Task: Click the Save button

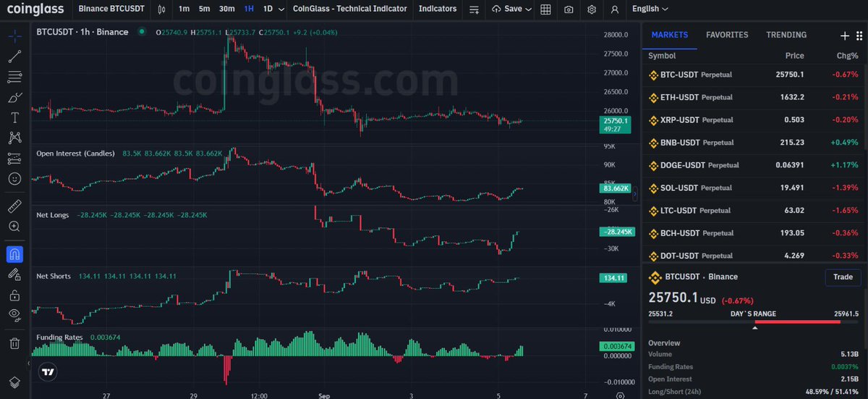Action: pos(507,9)
